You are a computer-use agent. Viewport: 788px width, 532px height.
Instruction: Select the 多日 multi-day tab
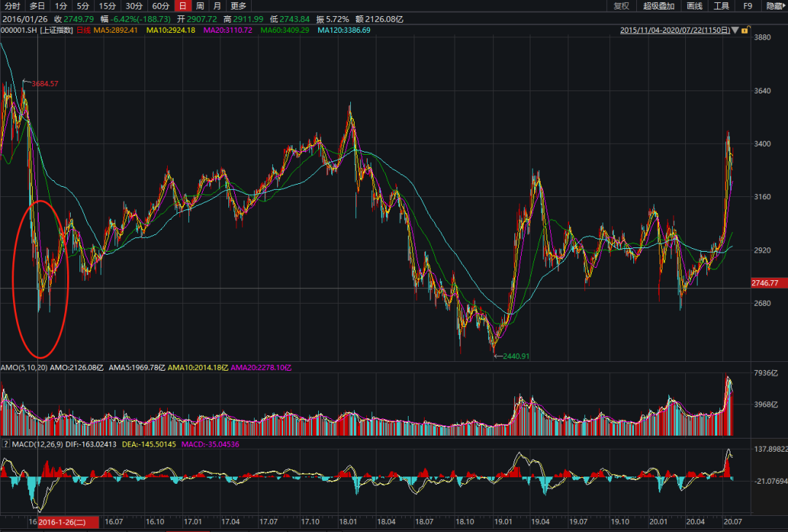point(37,6)
